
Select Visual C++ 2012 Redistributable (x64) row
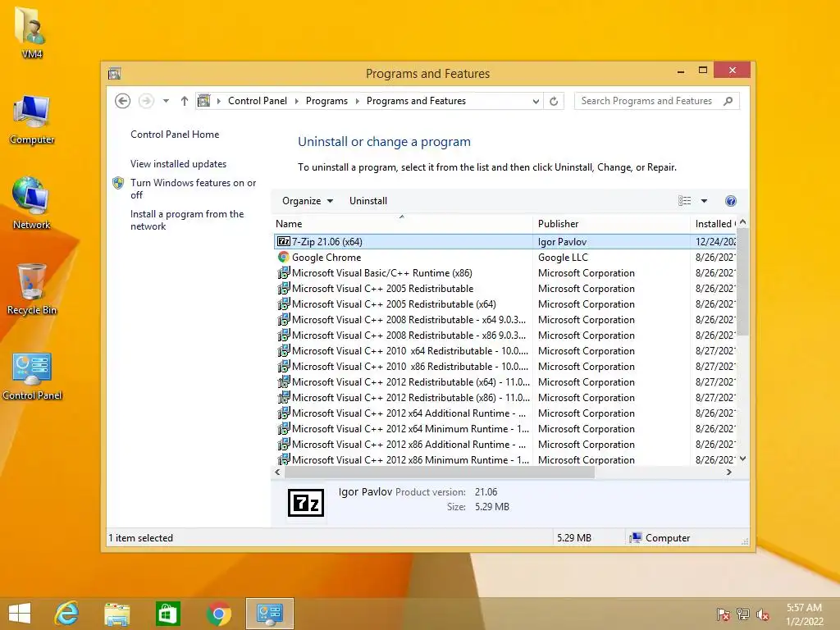pos(504,382)
